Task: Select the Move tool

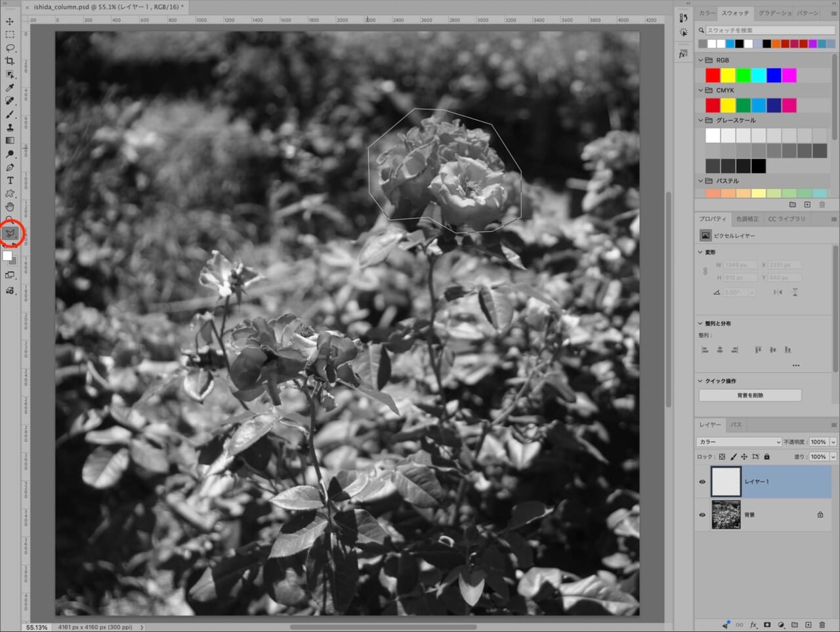Action: pyautogui.click(x=10, y=21)
